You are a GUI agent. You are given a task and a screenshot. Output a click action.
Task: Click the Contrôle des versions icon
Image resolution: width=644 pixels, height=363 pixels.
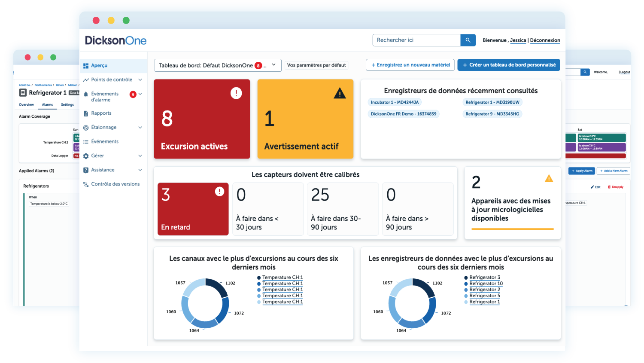86,184
